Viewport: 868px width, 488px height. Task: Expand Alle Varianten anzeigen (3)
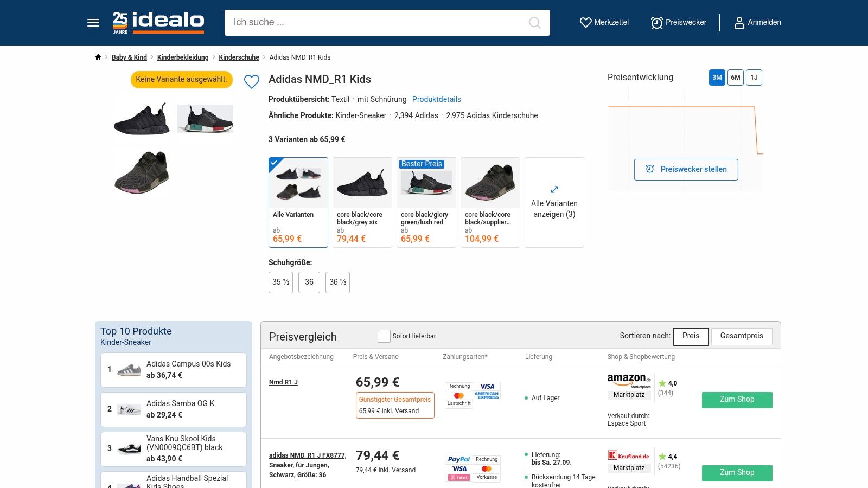554,203
